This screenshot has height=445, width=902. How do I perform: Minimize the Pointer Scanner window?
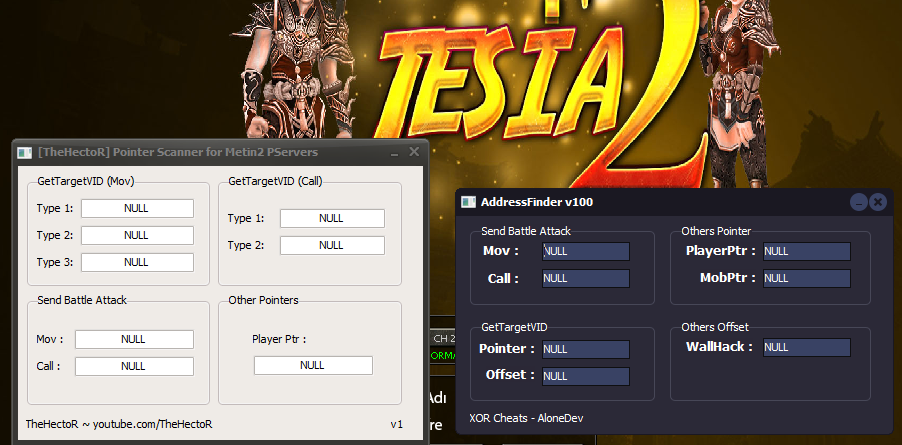[395, 152]
